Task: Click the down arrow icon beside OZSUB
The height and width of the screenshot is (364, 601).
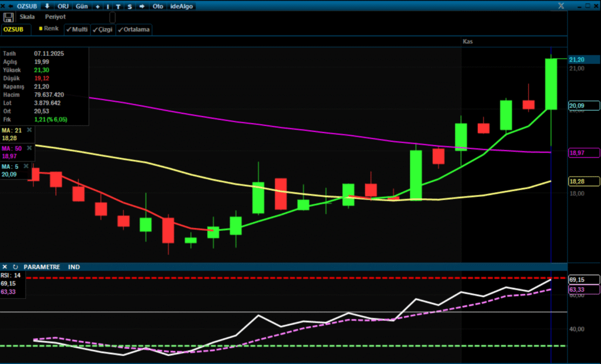Action: click(47, 6)
